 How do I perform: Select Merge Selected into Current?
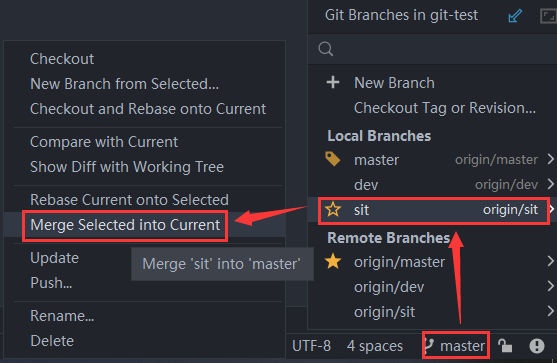(125, 225)
